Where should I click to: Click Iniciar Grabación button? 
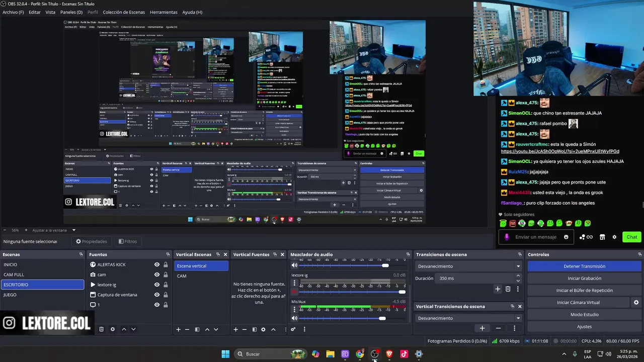click(584, 278)
